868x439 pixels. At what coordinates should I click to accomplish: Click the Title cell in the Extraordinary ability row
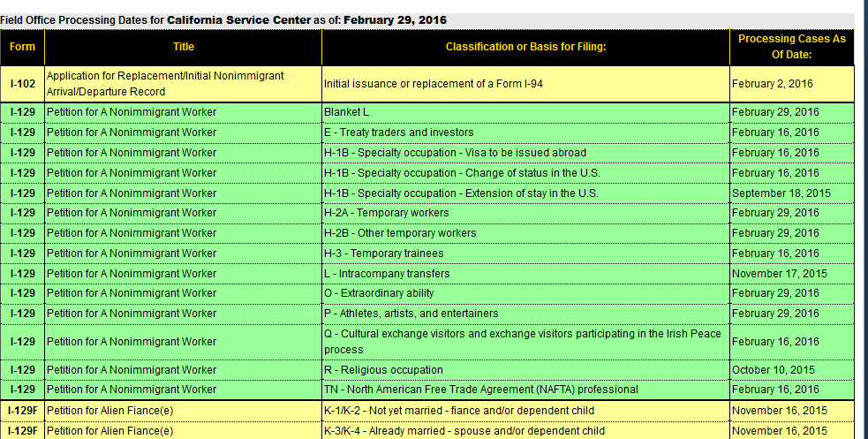click(x=184, y=293)
